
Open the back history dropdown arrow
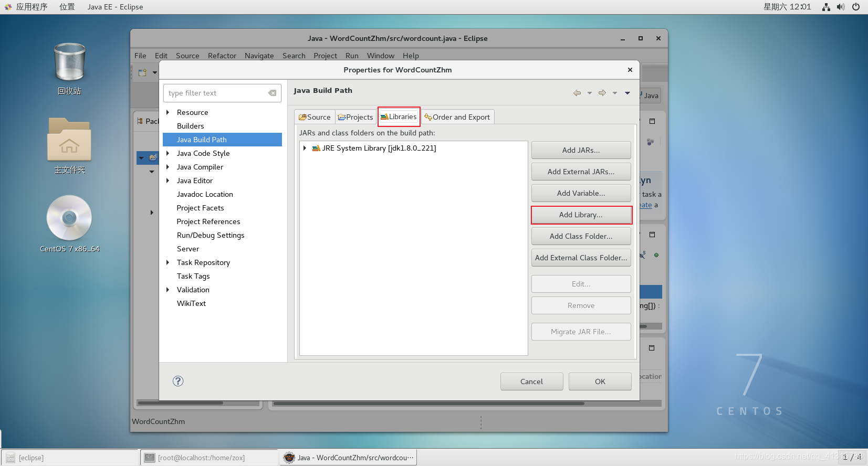coord(590,93)
